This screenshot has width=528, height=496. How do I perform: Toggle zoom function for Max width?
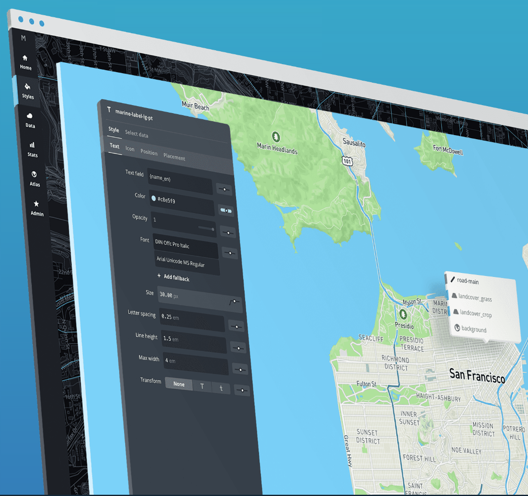pyautogui.click(x=240, y=369)
